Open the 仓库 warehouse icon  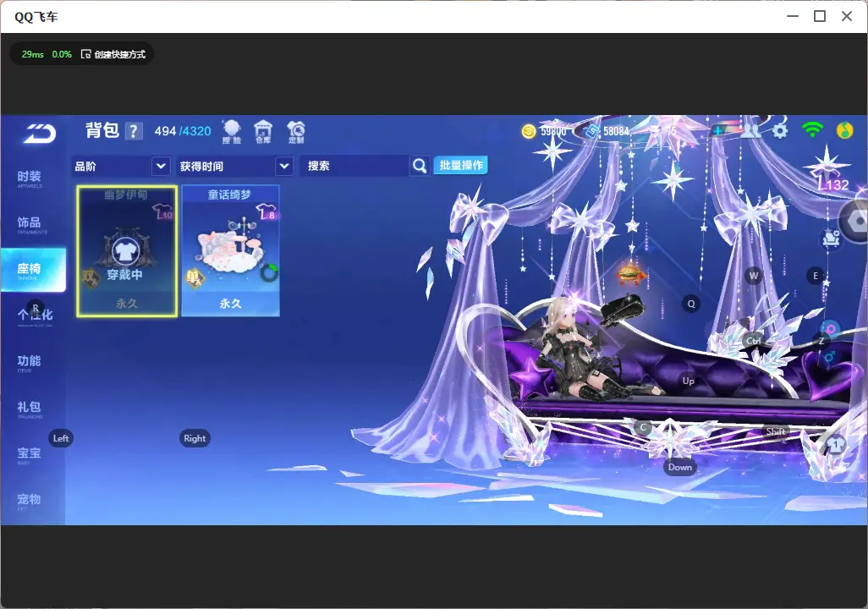click(263, 132)
